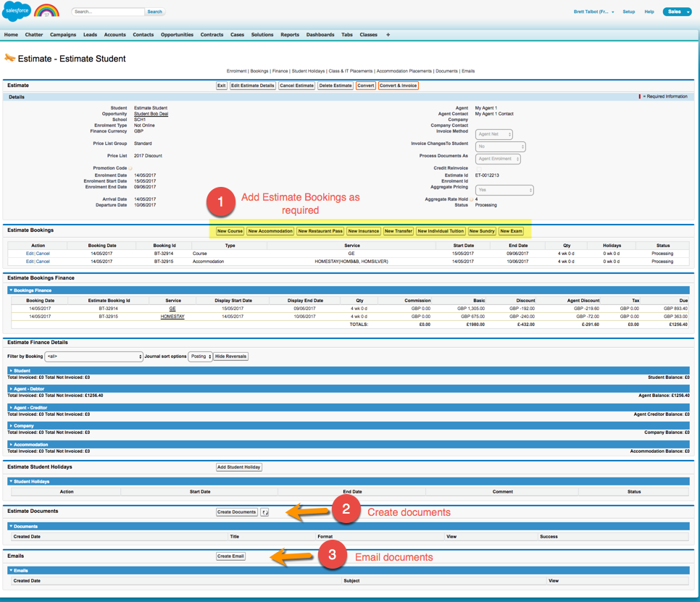700x602 pixels.
Task: Open the Opportunities tab
Action: (x=177, y=35)
